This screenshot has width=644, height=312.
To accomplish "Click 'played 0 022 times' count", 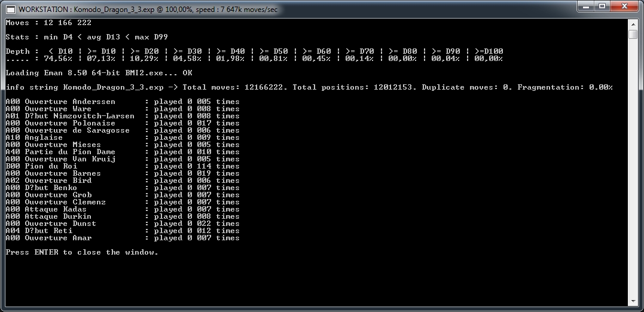I will coord(197,224).
